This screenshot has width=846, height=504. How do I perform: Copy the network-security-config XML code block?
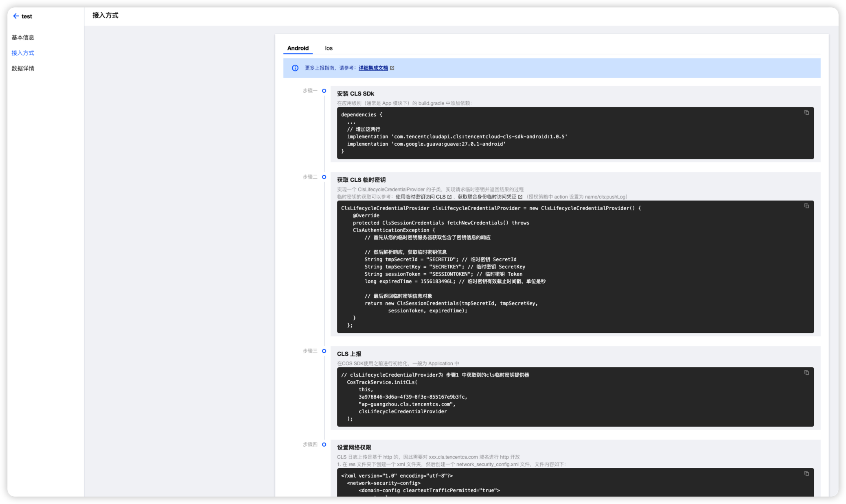click(807, 473)
